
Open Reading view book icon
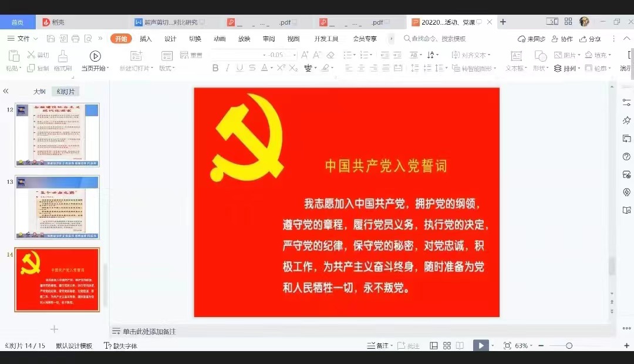[x=460, y=346]
